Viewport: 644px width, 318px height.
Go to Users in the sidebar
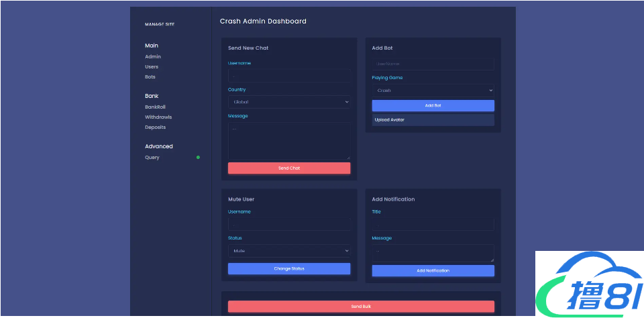152,67
